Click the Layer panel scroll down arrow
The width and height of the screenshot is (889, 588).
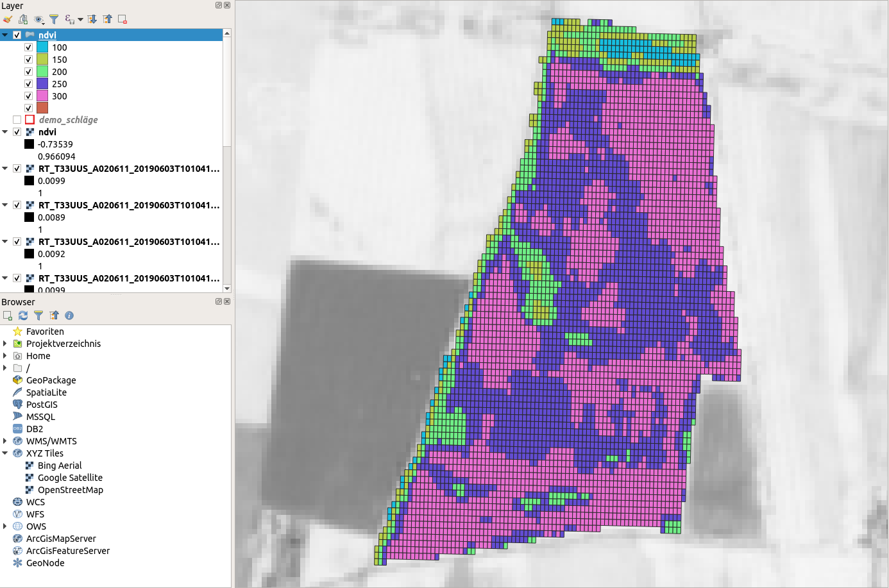click(227, 289)
